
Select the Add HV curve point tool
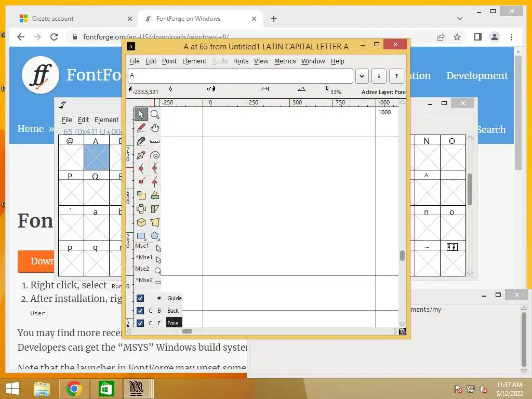click(155, 168)
